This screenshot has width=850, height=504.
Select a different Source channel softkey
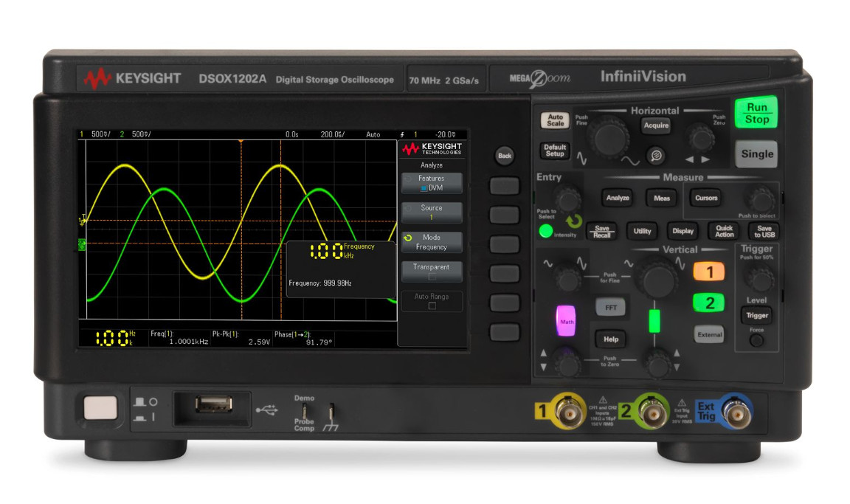[x=432, y=213]
